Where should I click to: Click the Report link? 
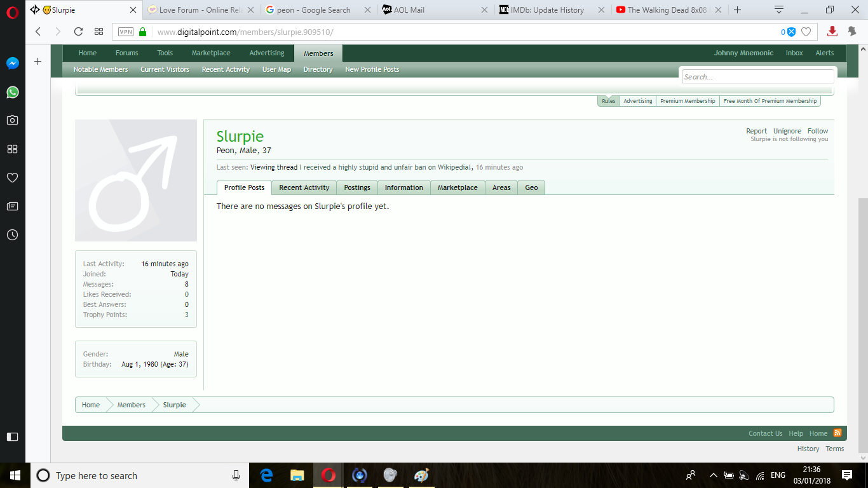pyautogui.click(x=756, y=131)
